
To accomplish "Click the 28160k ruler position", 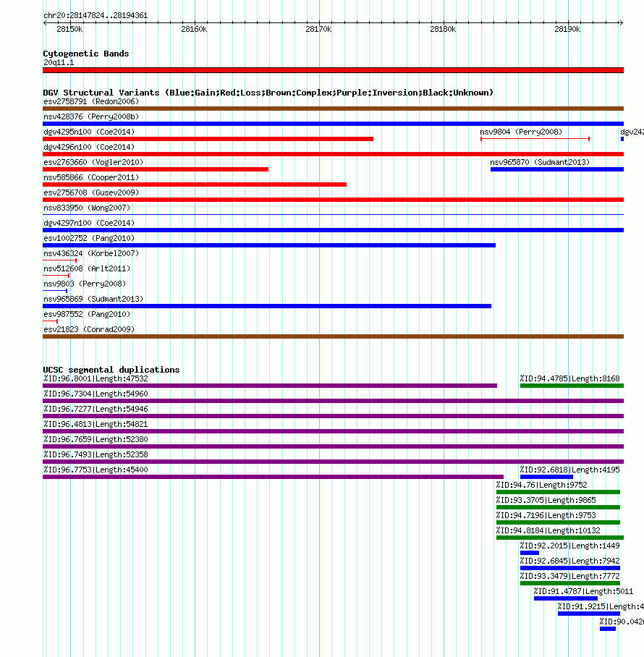I will coord(194,30).
